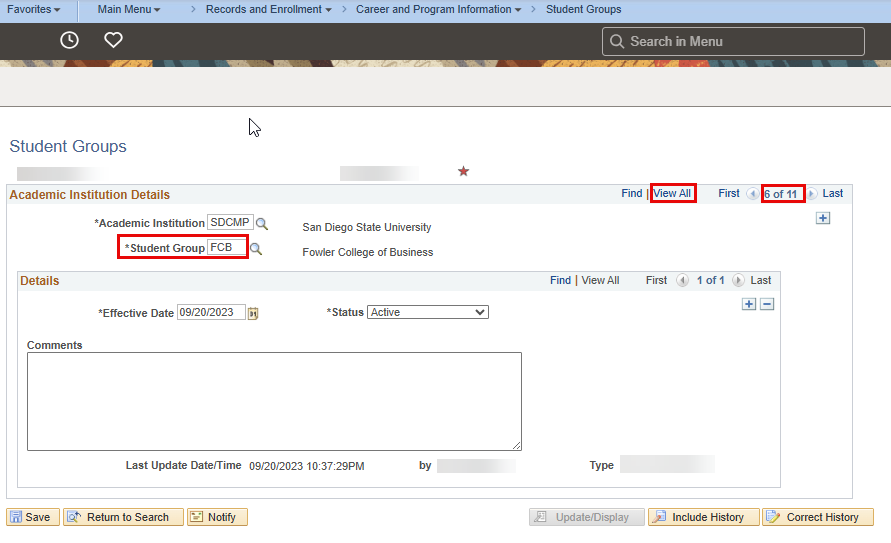Focus the Student Group field FCB
This screenshot has width=891, height=543.
tap(227, 248)
